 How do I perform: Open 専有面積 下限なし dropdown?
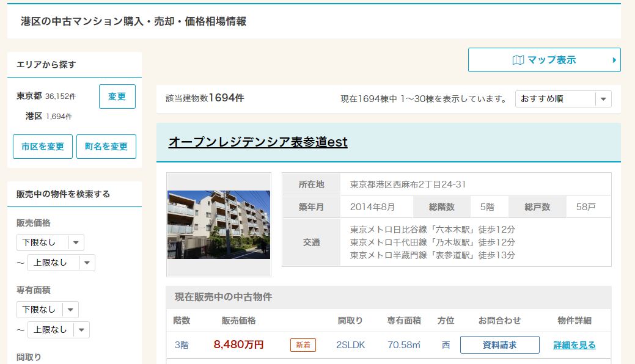[48, 310]
